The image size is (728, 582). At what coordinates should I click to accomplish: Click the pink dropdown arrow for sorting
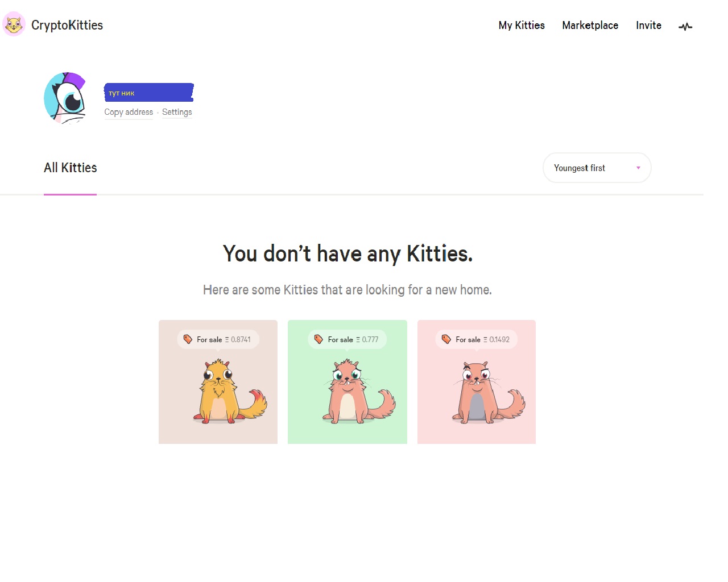(638, 168)
